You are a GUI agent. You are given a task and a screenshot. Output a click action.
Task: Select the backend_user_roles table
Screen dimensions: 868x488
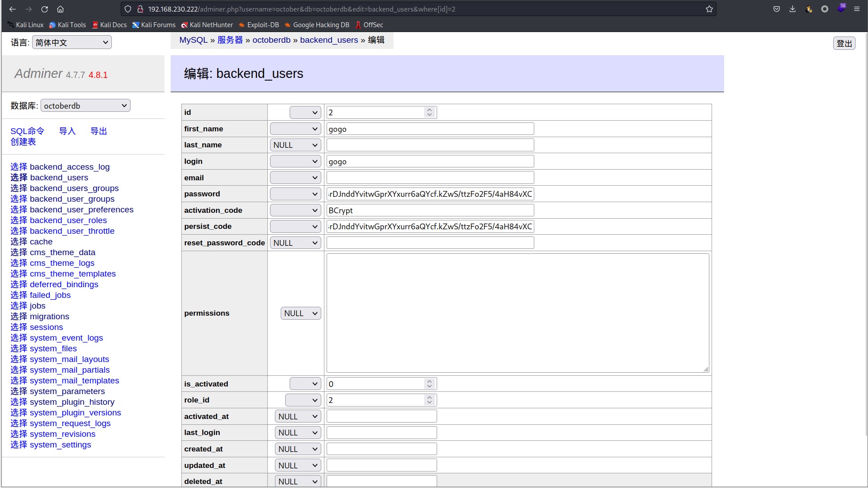(x=68, y=220)
